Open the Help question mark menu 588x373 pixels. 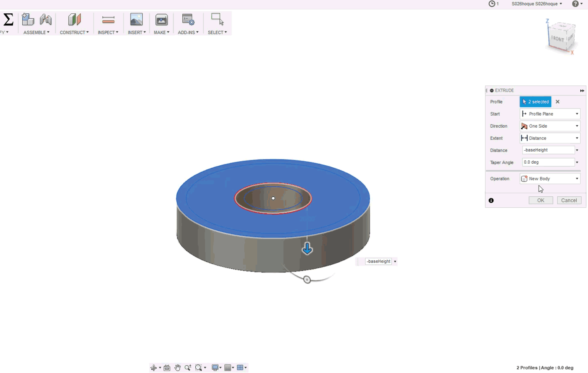click(577, 4)
